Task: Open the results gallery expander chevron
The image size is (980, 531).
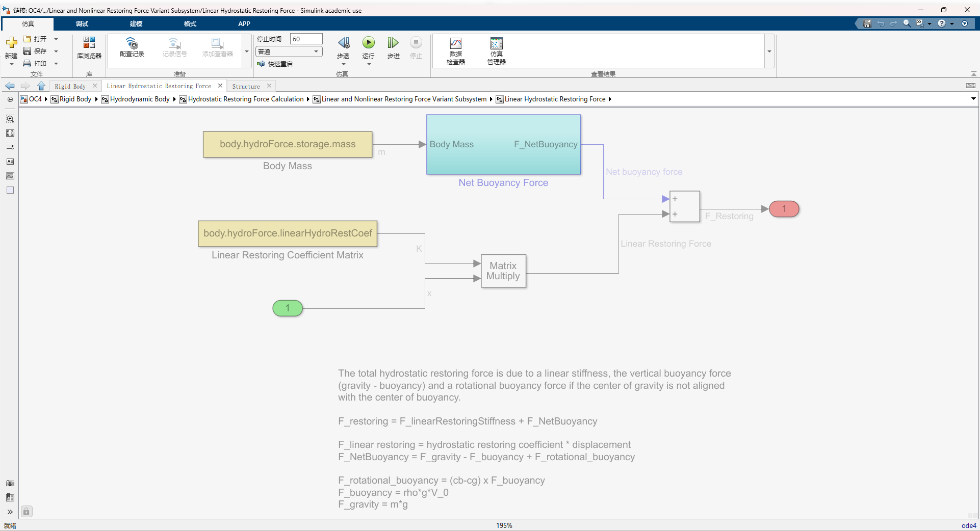Action: pyautogui.click(x=768, y=51)
